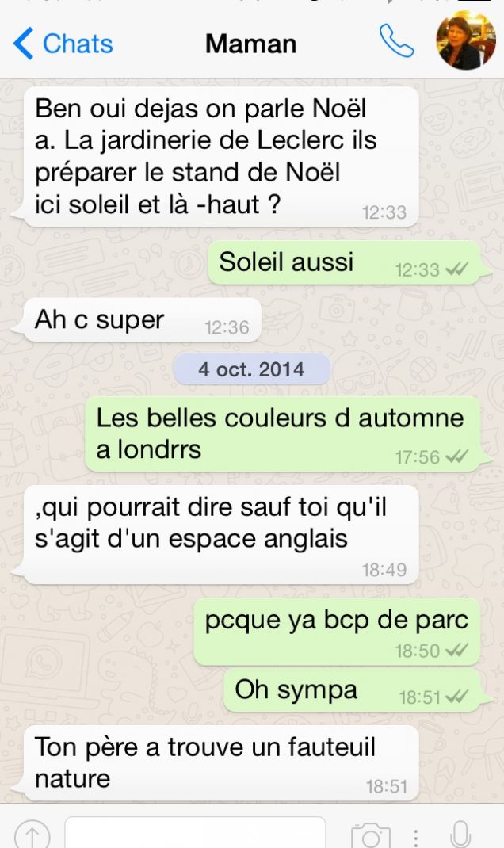Viewport: 504px width, 848px height.
Task: Tap the phone call icon
Action: coord(396,41)
